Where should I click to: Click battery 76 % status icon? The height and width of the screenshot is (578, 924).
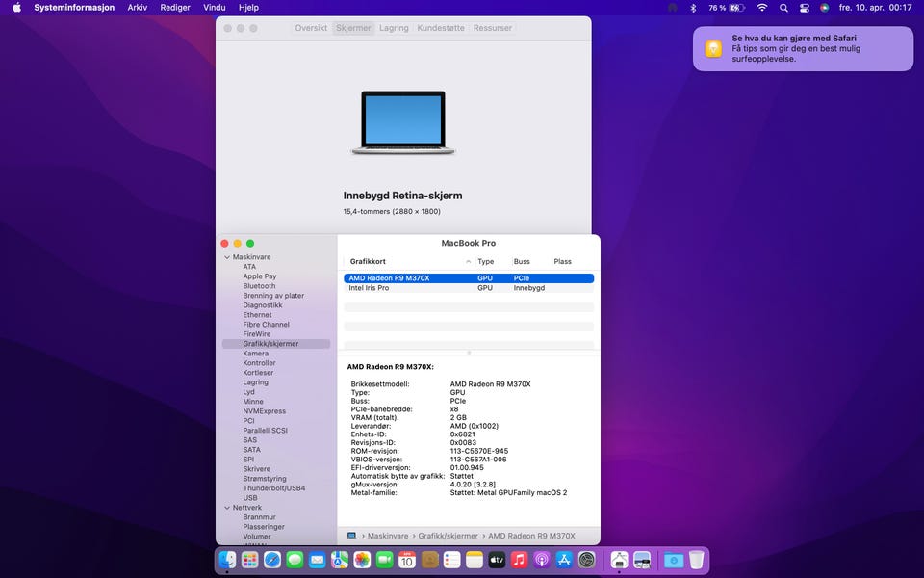coord(727,8)
